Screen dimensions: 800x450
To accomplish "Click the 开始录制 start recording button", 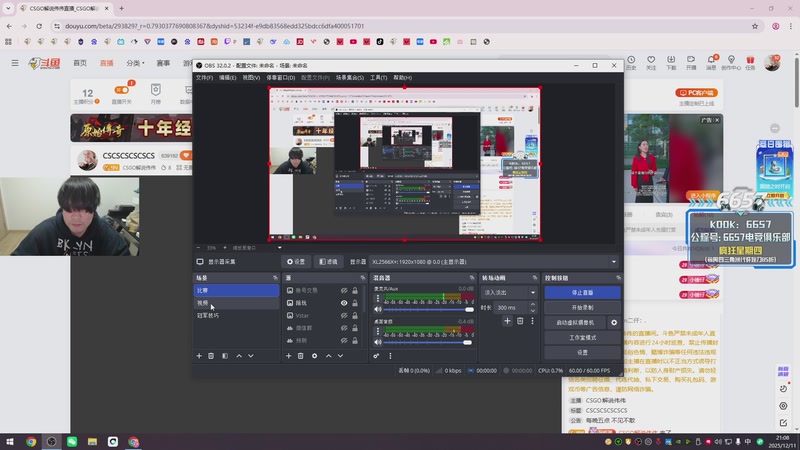I will click(x=582, y=308).
